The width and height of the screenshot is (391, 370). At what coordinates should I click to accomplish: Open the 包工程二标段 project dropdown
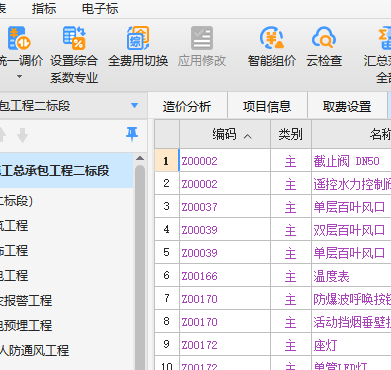coord(134,106)
